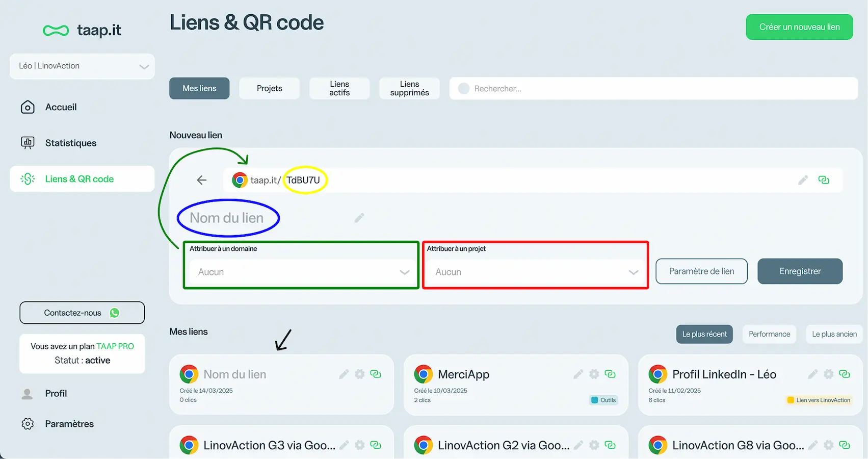Open the Attribuer à un projet dropdown
Screen dimensions: 868x459
tap(537, 272)
